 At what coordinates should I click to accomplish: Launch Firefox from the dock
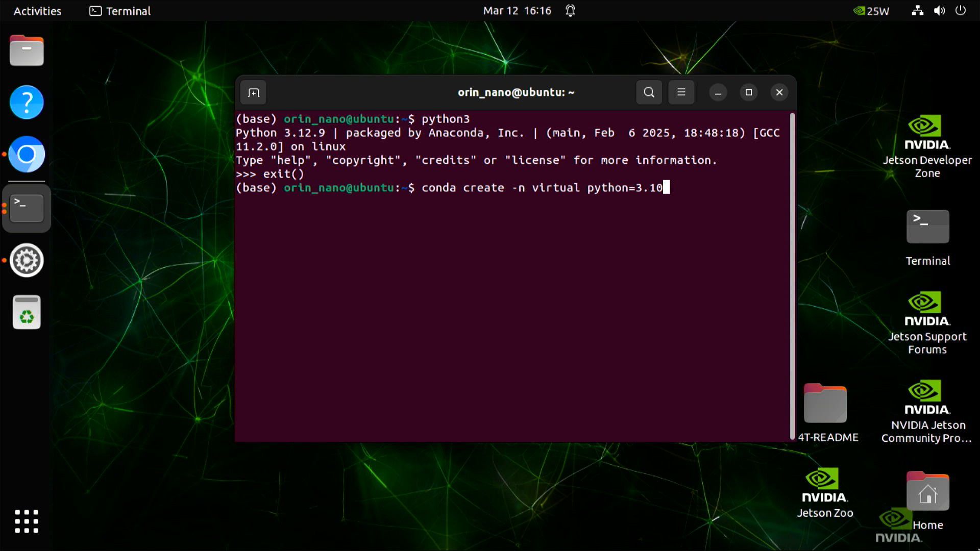tap(26, 154)
